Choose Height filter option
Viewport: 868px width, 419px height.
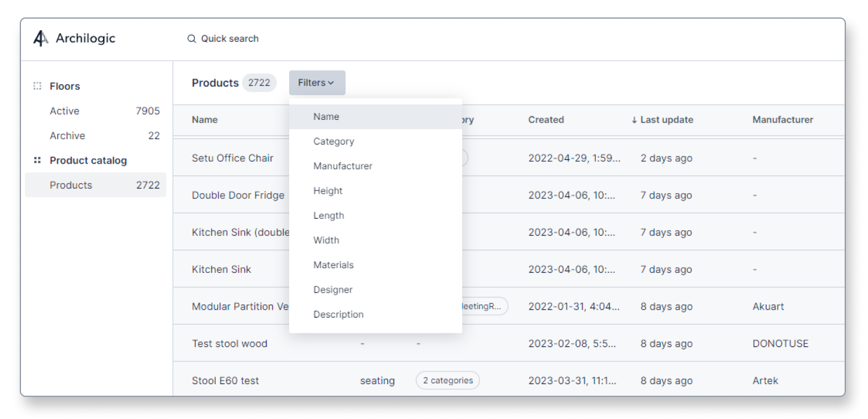coord(376,191)
